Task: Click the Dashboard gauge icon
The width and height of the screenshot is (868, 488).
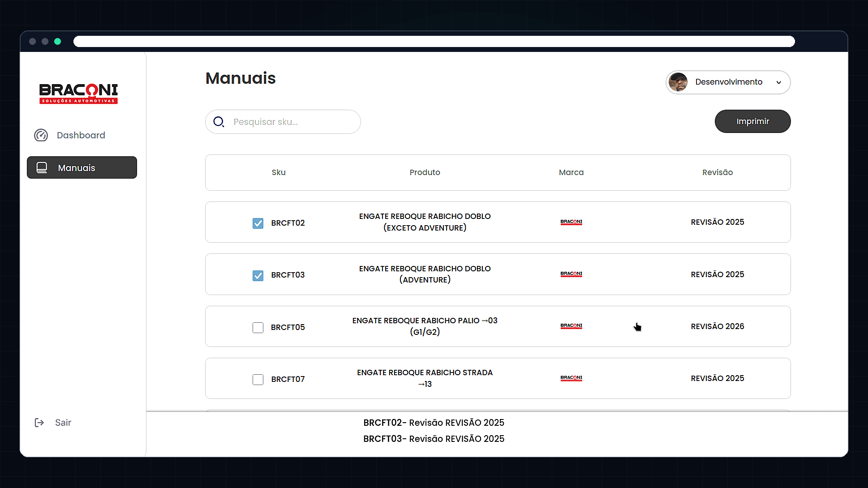Action: [x=41, y=135]
